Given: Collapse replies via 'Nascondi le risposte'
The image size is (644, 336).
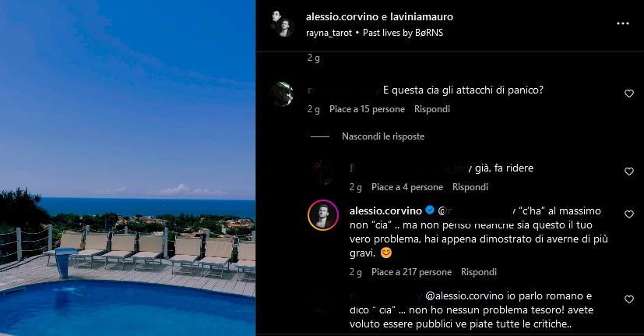Looking at the screenshot, I should (383, 136).
